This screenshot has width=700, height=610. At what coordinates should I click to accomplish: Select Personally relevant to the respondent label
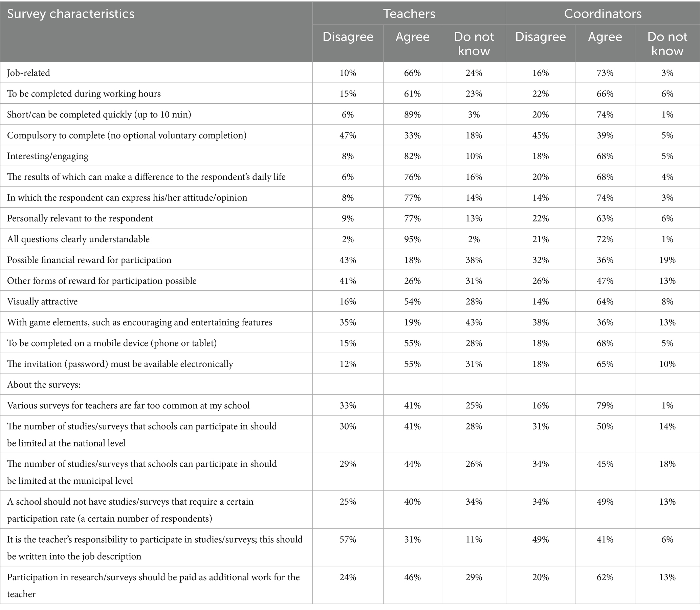click(x=80, y=218)
